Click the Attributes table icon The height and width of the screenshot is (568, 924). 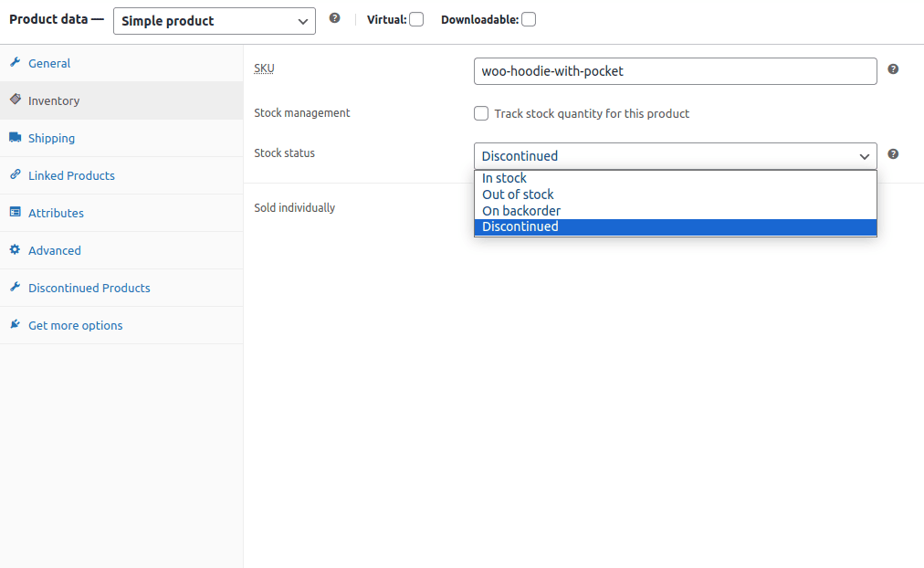(x=15, y=213)
